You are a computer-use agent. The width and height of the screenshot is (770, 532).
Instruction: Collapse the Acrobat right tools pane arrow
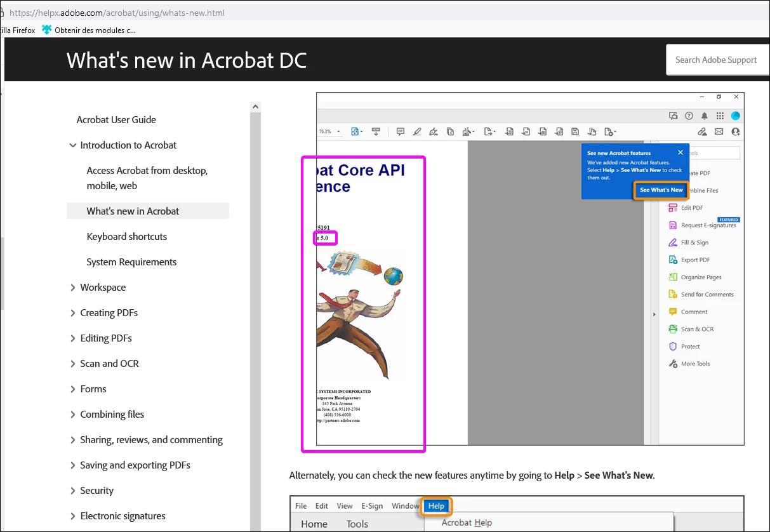click(x=653, y=315)
